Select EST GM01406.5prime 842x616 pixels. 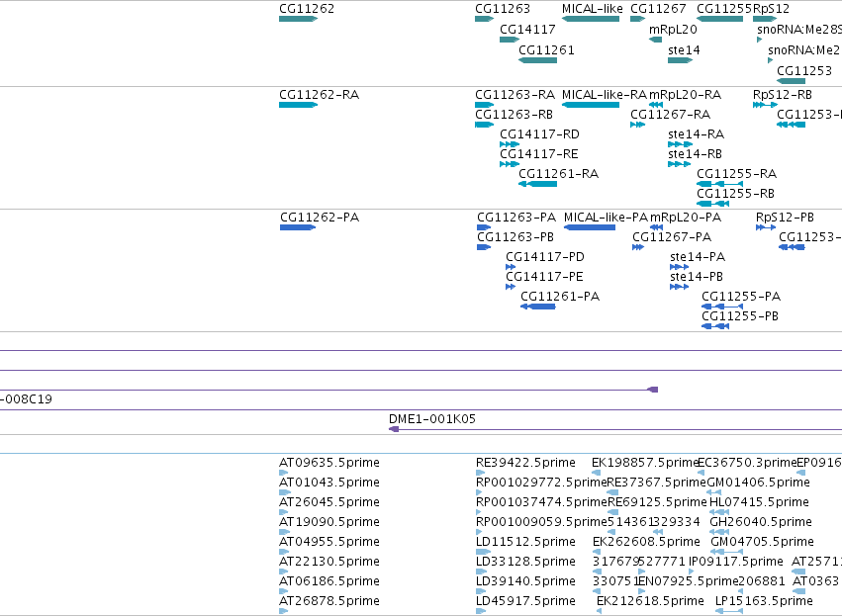coord(758,483)
